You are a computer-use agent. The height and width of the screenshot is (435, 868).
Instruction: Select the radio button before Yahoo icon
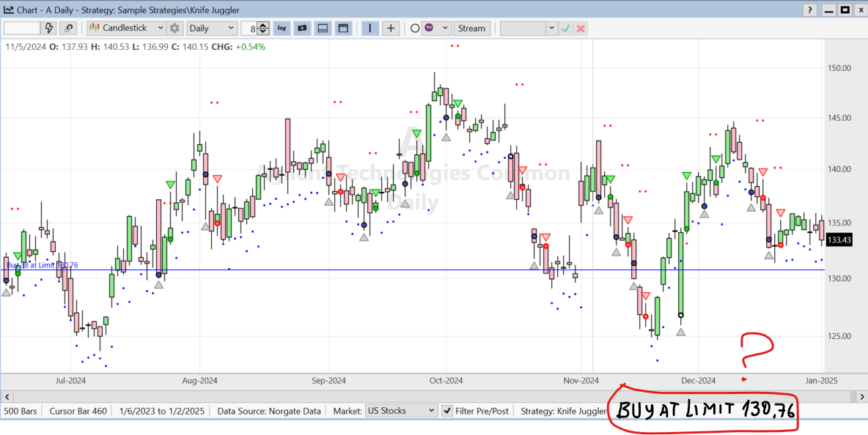coord(415,29)
